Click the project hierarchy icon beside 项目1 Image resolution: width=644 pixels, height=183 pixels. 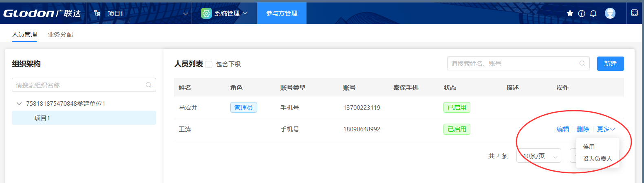pyautogui.click(x=97, y=13)
